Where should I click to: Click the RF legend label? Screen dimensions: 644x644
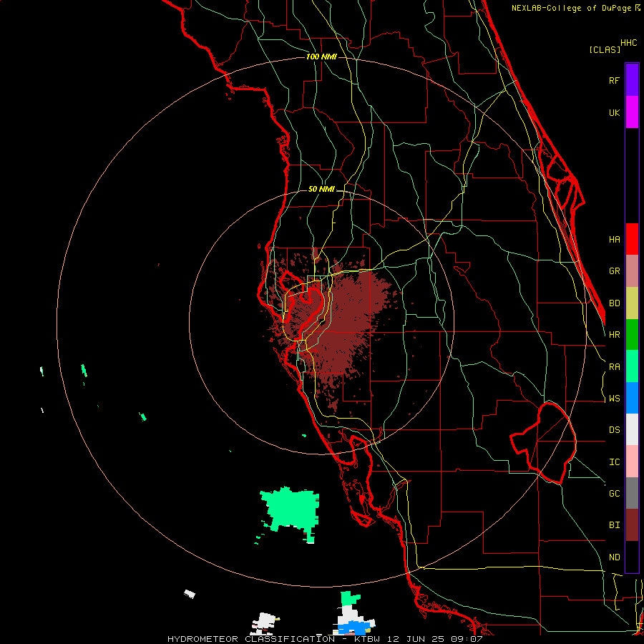click(614, 80)
